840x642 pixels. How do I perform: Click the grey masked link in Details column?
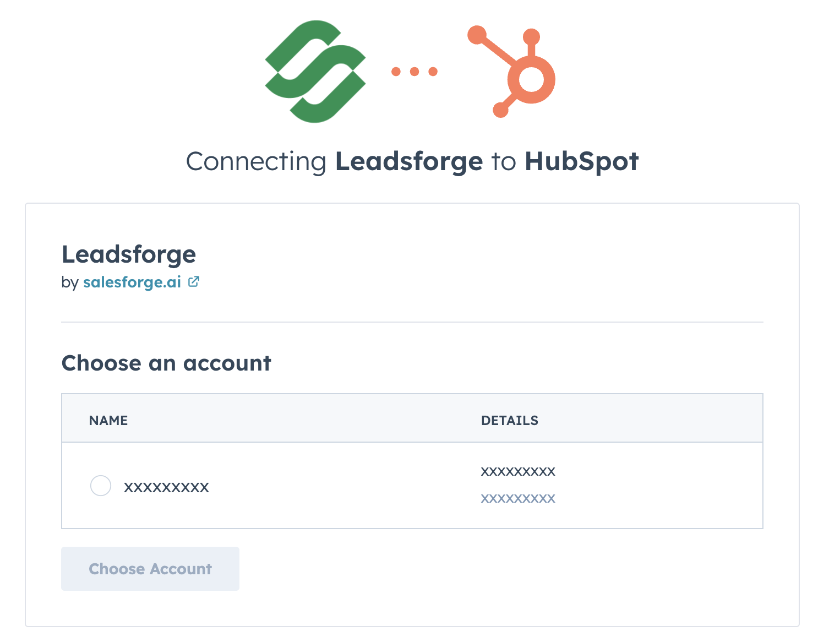[x=518, y=499]
